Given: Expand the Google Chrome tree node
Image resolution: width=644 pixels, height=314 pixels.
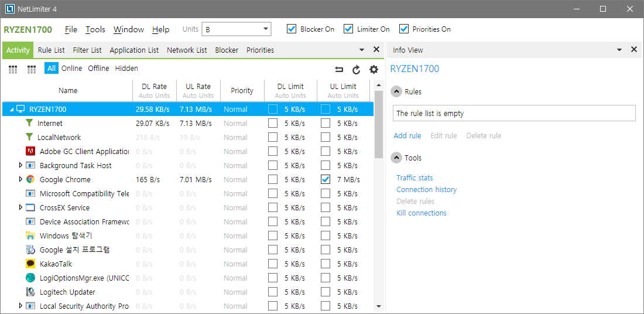Looking at the screenshot, I should 20,179.
